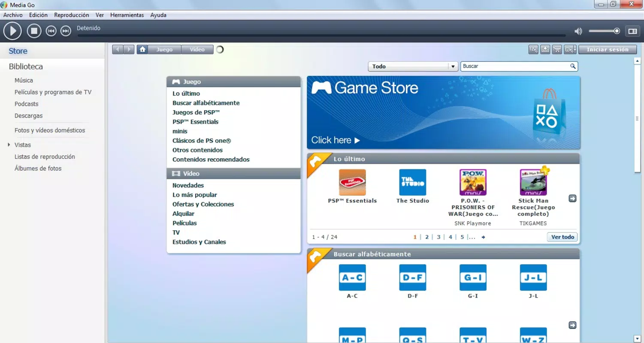Click the large Play button
The image size is (644, 343).
(12, 31)
